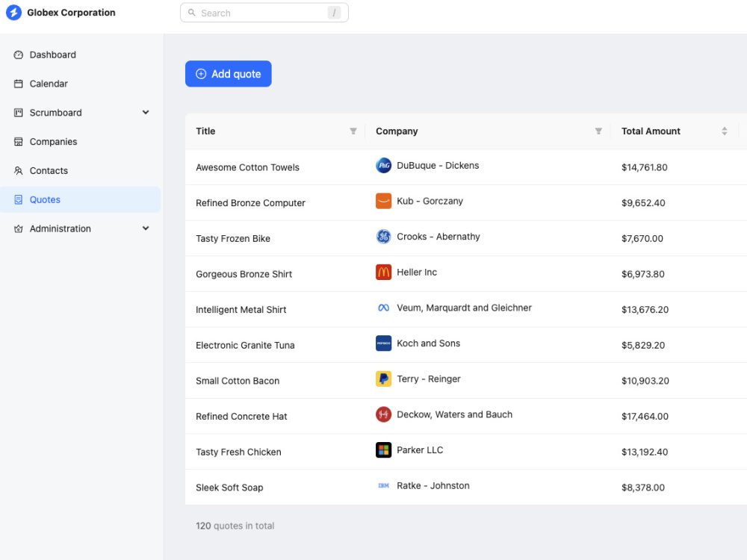Open the Company column filter icon
This screenshot has height=560, width=747.
598,131
